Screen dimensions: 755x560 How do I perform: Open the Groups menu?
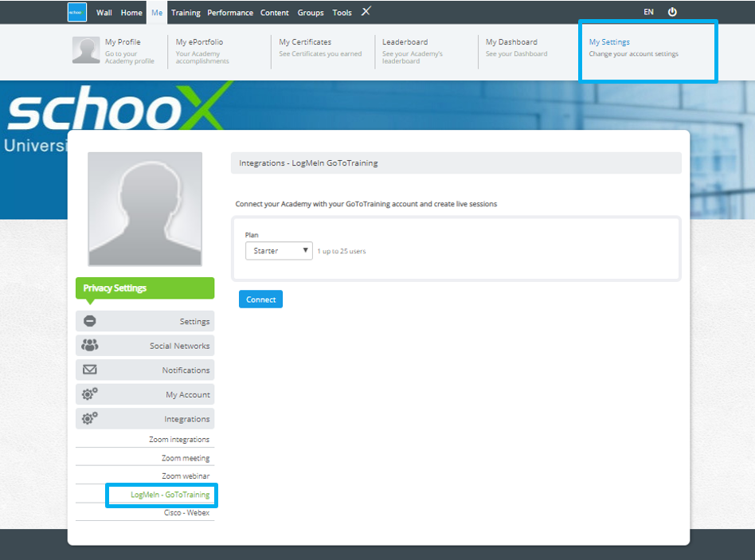point(311,13)
